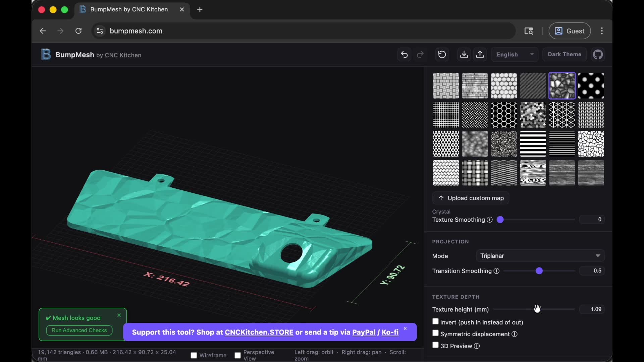The height and width of the screenshot is (362, 644).
Task: Click the Guest profile button
Action: pos(570,31)
